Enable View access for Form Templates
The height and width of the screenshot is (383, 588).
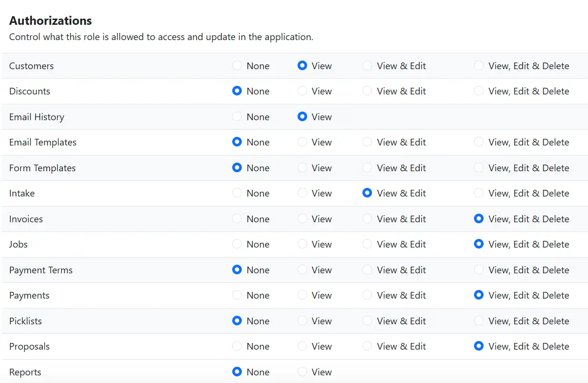point(302,168)
